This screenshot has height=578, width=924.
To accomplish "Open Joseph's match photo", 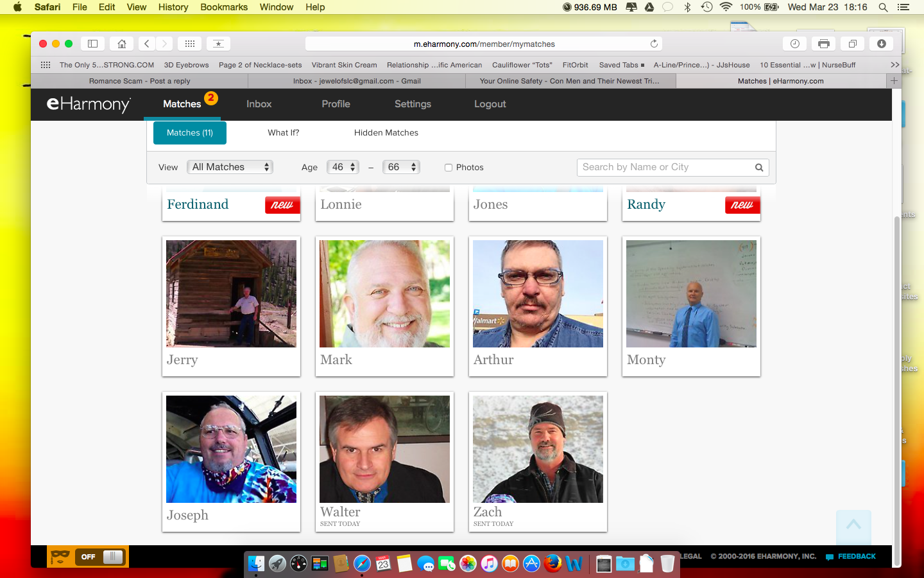I will click(231, 449).
